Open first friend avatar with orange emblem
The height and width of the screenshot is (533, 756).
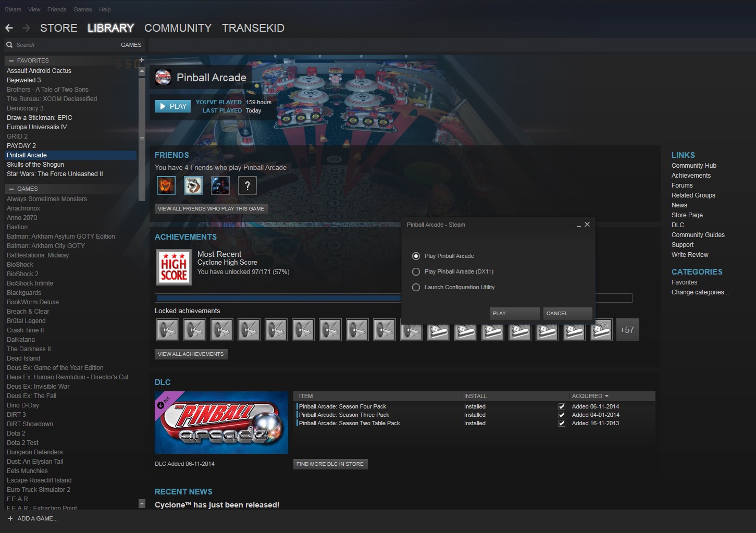(x=166, y=185)
